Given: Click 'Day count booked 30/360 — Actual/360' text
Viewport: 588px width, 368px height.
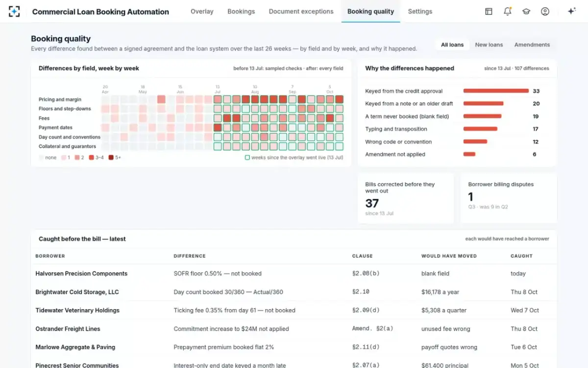Looking at the screenshot, I should click(x=228, y=292).
